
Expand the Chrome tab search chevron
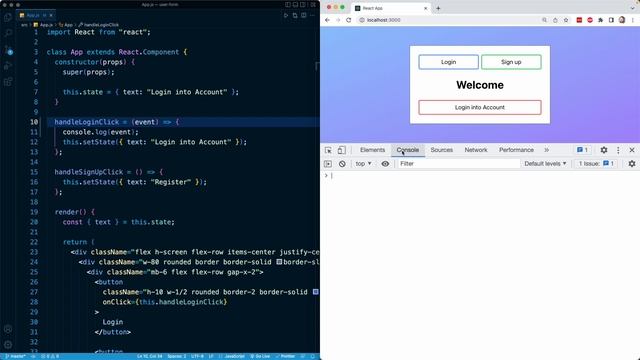pyautogui.click(x=632, y=8)
